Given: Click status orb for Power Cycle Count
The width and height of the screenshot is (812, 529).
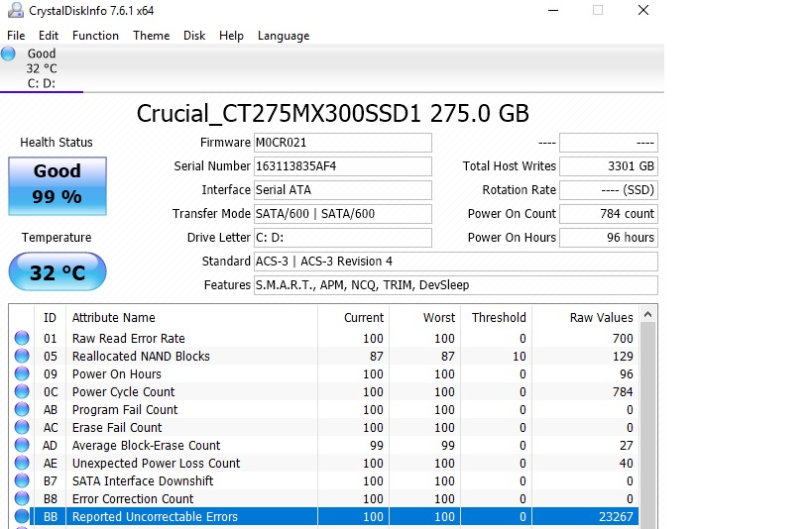Looking at the screenshot, I should 22,391.
